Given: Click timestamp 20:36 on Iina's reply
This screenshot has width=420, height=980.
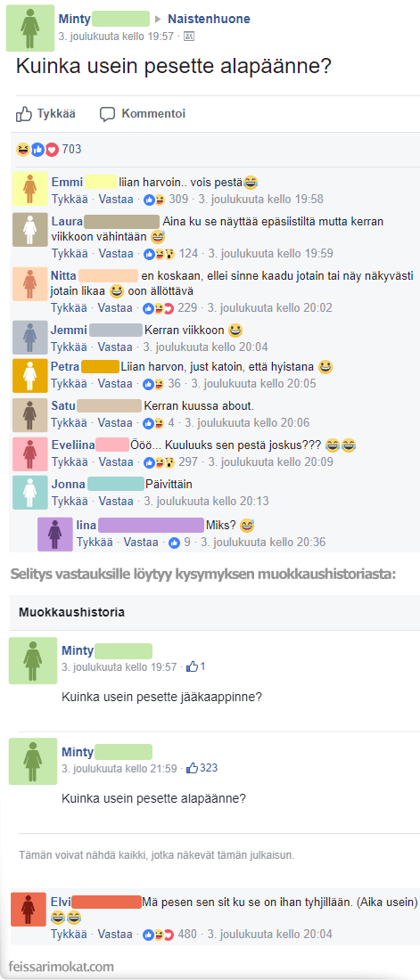Looking at the screenshot, I should pos(263,542).
